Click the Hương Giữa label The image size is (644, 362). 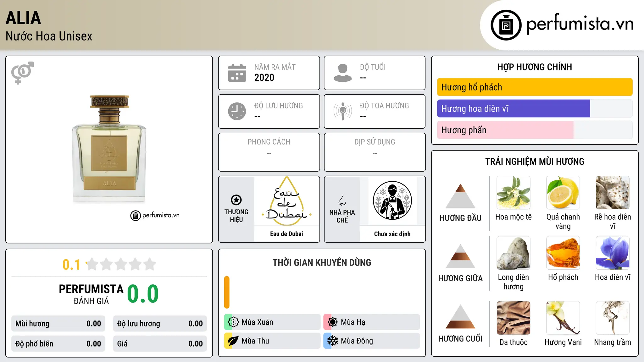(460, 278)
